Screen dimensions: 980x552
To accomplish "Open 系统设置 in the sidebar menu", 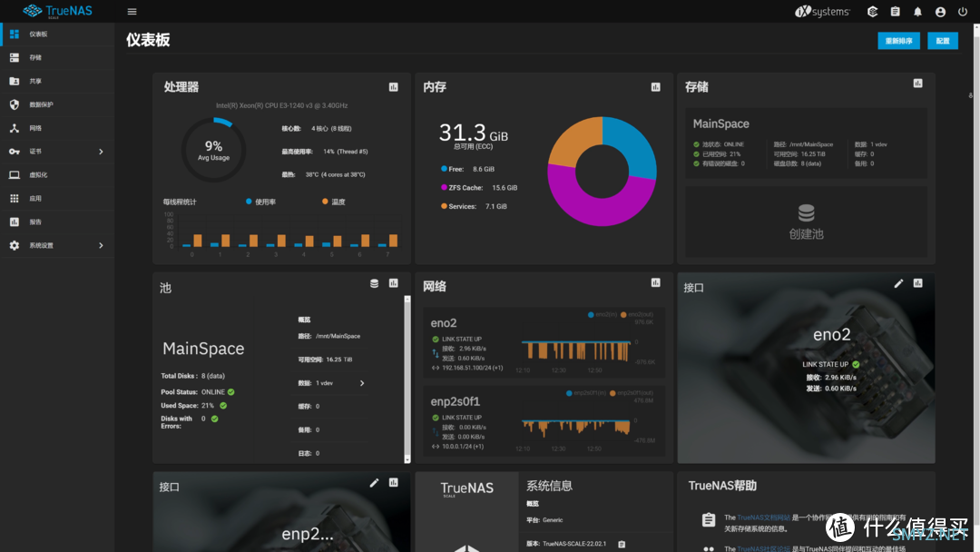I will tap(57, 246).
